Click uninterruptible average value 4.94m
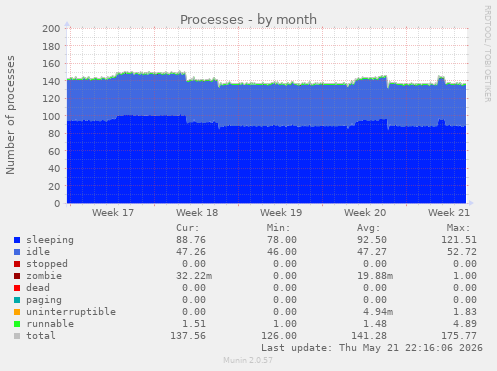497x371 pixels. (378, 312)
